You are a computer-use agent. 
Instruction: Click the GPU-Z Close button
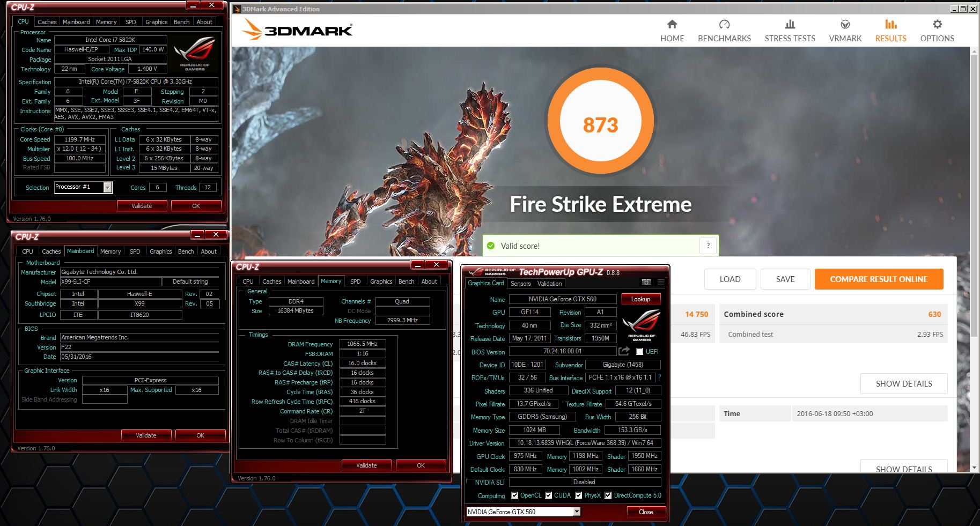646,512
